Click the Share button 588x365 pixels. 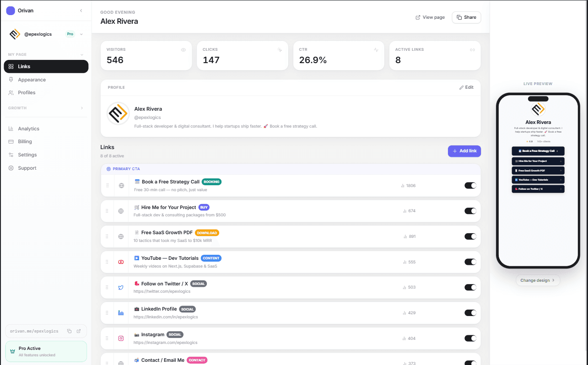[x=466, y=17]
